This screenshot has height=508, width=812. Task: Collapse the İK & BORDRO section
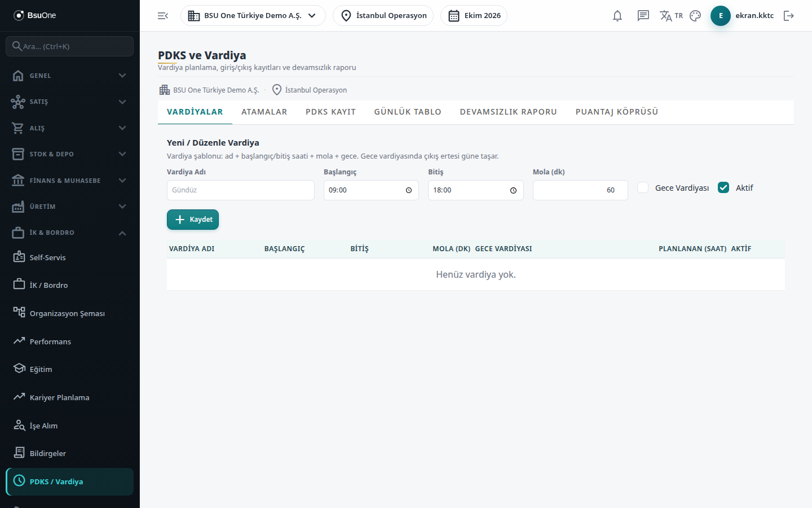[x=69, y=233]
